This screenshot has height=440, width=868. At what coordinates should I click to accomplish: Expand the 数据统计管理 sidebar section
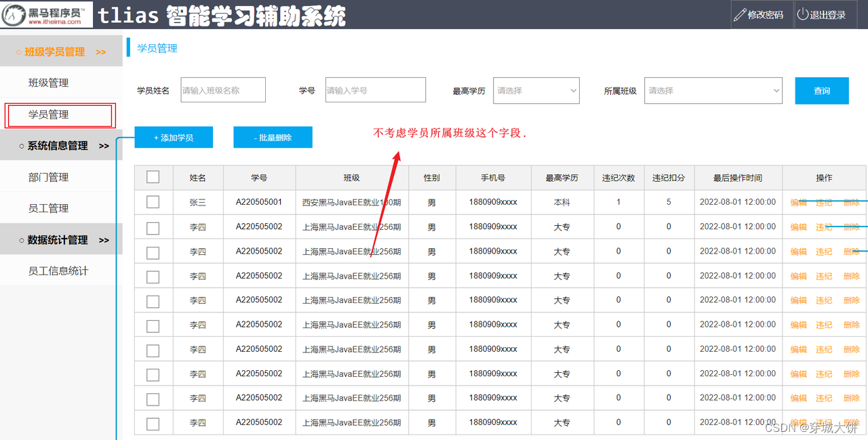tap(61, 240)
